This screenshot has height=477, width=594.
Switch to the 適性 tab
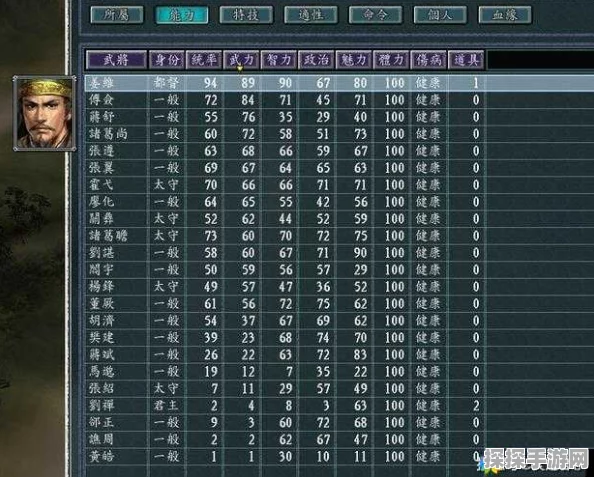311,15
